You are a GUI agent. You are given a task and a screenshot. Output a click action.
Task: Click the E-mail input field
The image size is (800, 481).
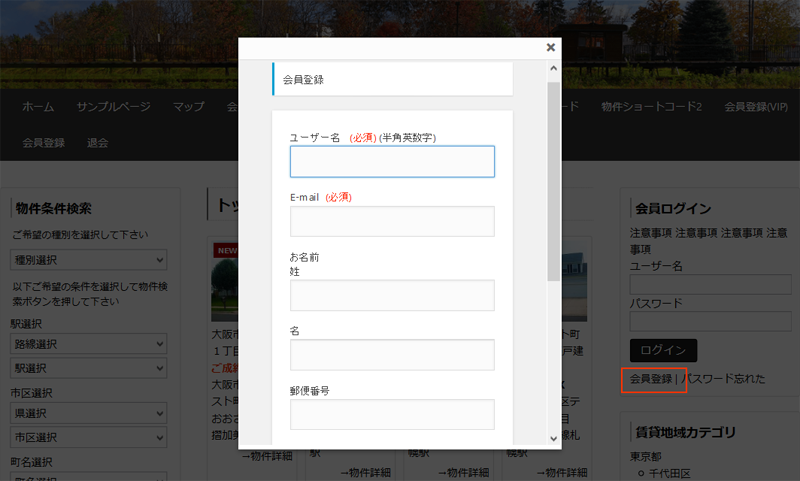(x=392, y=221)
